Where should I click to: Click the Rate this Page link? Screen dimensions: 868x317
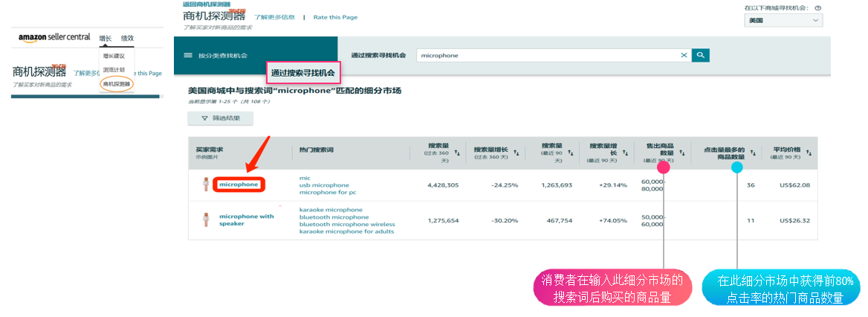click(334, 17)
